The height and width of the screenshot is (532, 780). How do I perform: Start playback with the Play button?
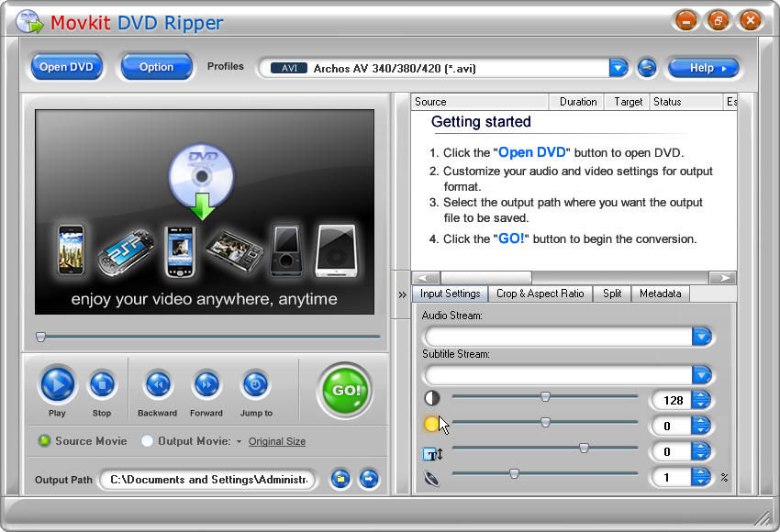(58, 384)
